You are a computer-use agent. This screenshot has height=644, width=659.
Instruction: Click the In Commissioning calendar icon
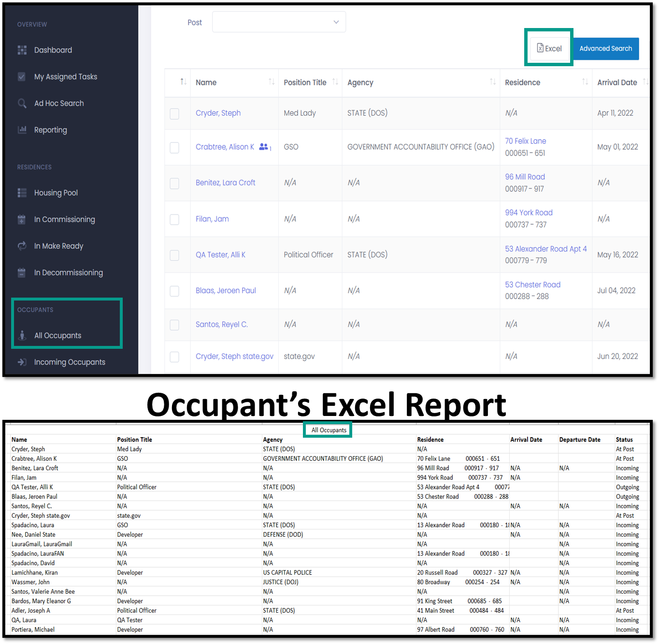22,219
